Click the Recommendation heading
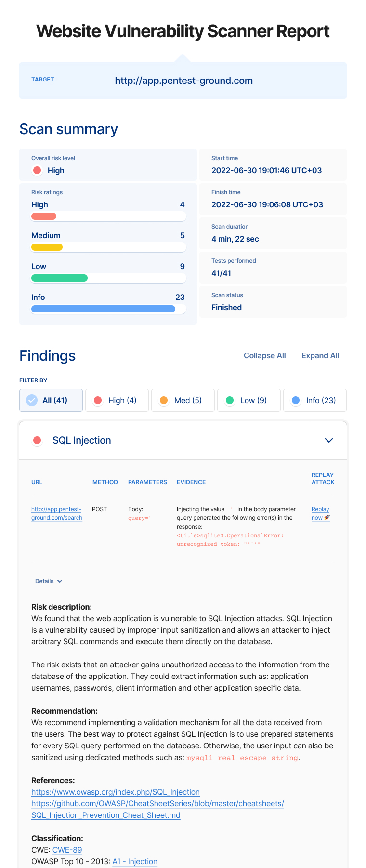The height and width of the screenshot is (868, 366). [x=65, y=711]
